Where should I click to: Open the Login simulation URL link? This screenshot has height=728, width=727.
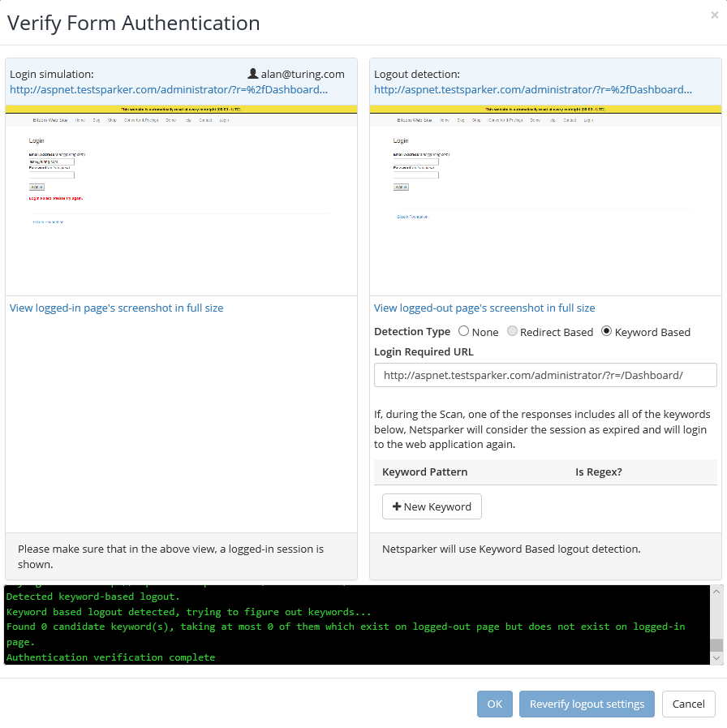click(x=169, y=89)
